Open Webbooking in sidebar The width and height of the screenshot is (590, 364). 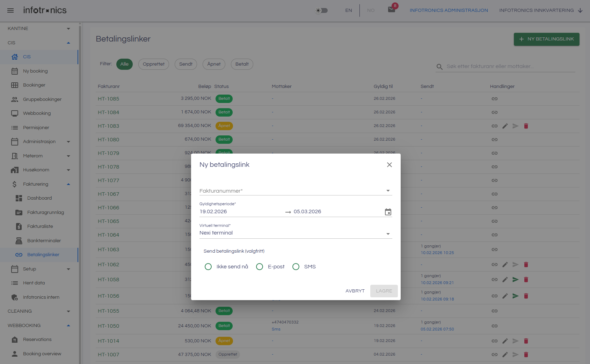pyautogui.click(x=39, y=113)
